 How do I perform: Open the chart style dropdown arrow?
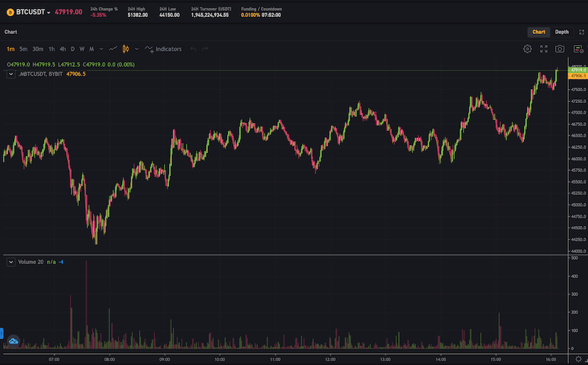[x=137, y=49]
